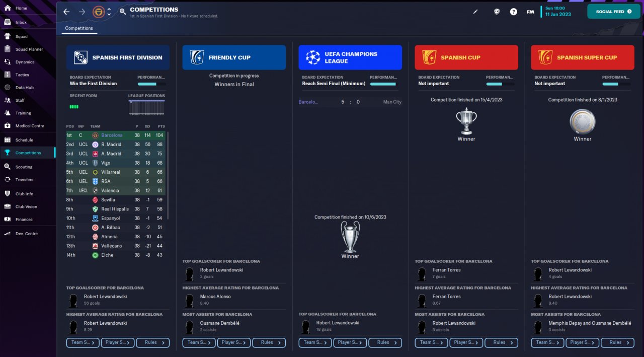Click the Barcelona club badge in header

coord(99,12)
